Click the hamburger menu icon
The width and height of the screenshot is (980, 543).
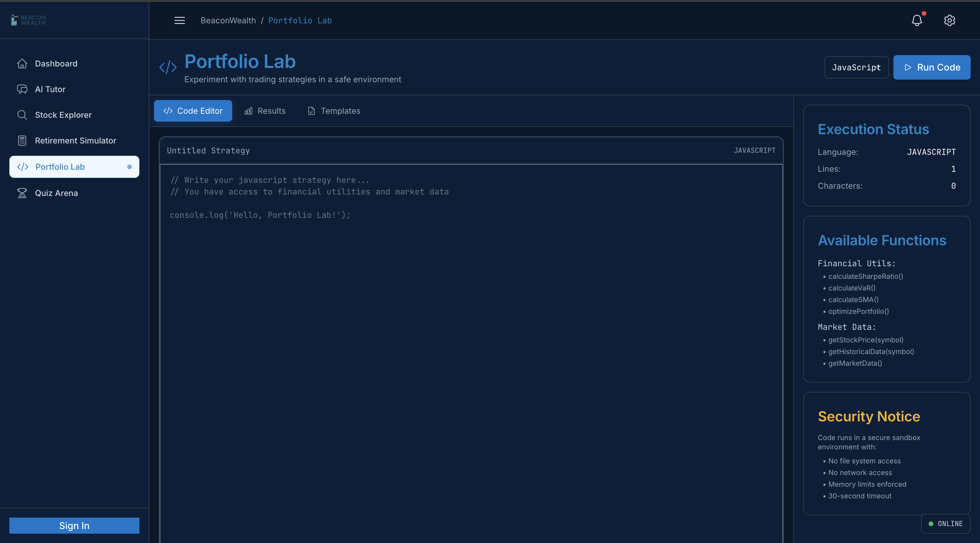click(x=180, y=20)
